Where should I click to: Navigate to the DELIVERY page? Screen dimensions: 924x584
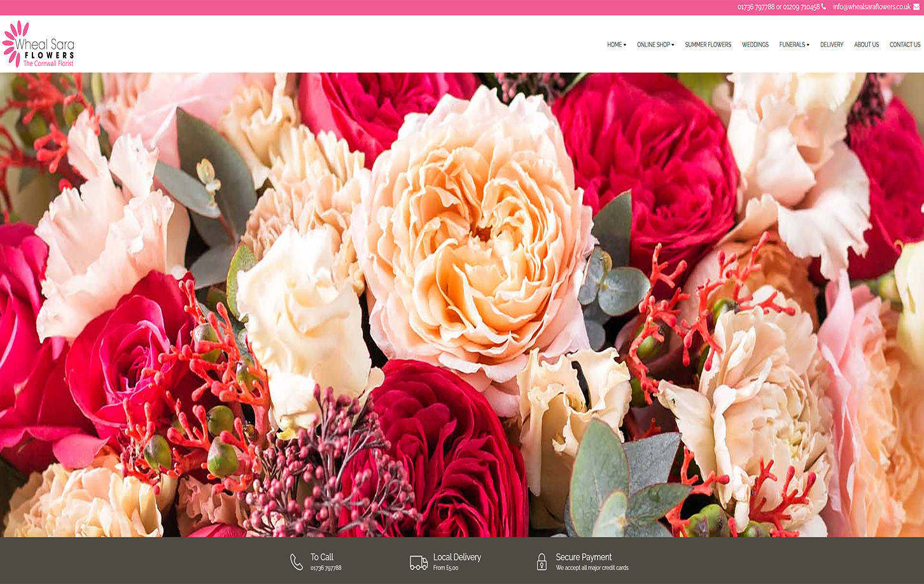pyautogui.click(x=831, y=45)
